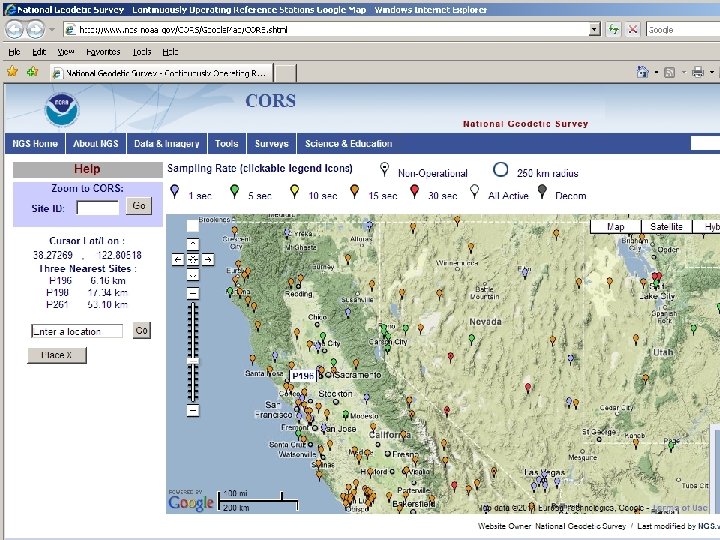Toggle the 250 km radius circle icon

(500, 170)
